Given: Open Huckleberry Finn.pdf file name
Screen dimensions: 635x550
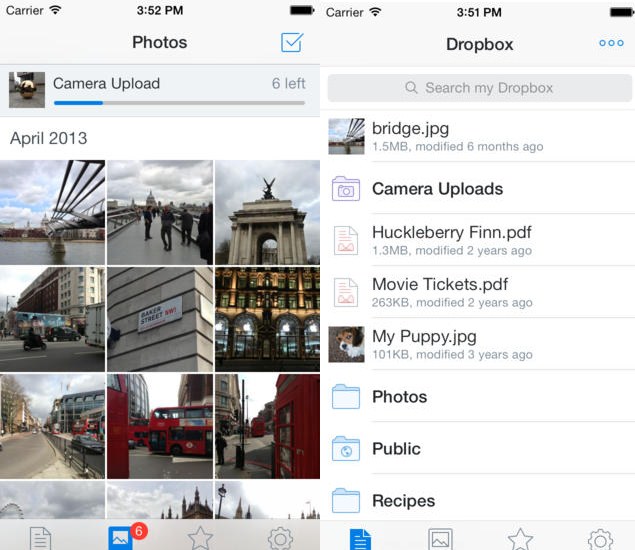Looking at the screenshot, I should tap(452, 232).
